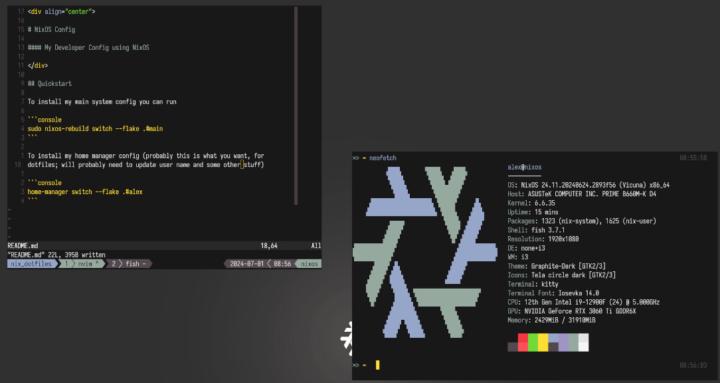Click the green color block in neofetch palette
This screenshot has width=720, height=383.
click(x=533, y=342)
